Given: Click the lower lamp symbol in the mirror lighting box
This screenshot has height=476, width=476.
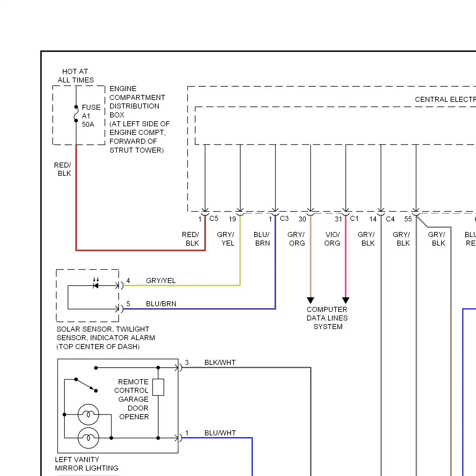Looking at the screenshot, I should 88,438.
